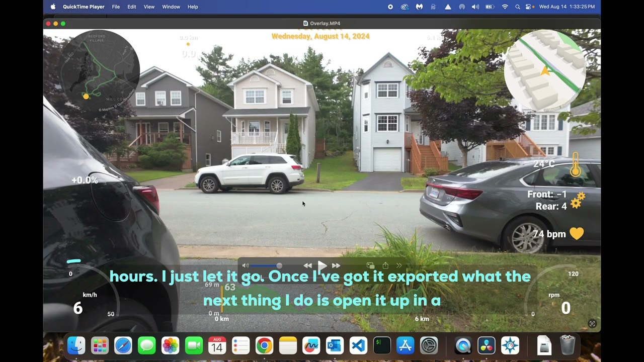Click the window zoom (green) button
This screenshot has height=362, width=644.
point(63,23)
